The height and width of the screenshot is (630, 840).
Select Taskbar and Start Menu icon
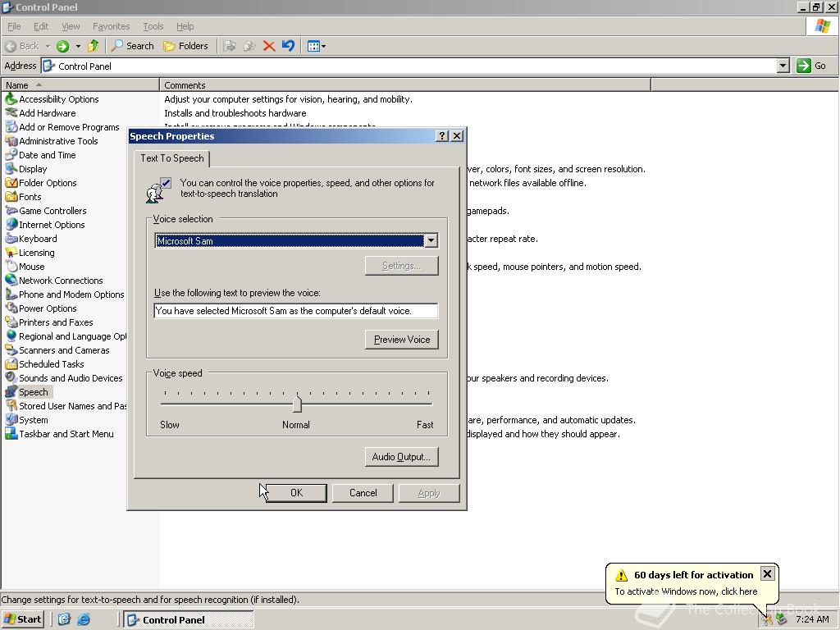(11, 433)
